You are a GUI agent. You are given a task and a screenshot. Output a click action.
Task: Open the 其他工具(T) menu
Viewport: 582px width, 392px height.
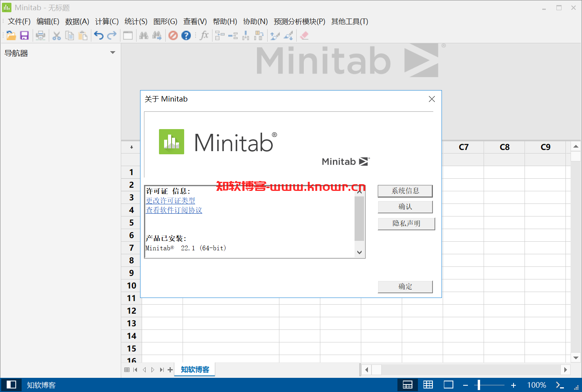349,22
